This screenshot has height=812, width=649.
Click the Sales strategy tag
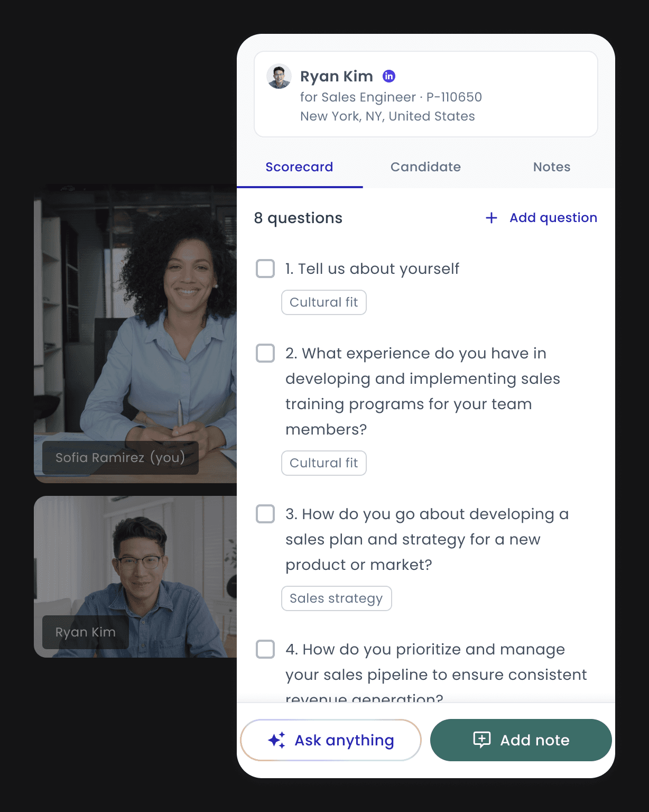click(x=337, y=598)
